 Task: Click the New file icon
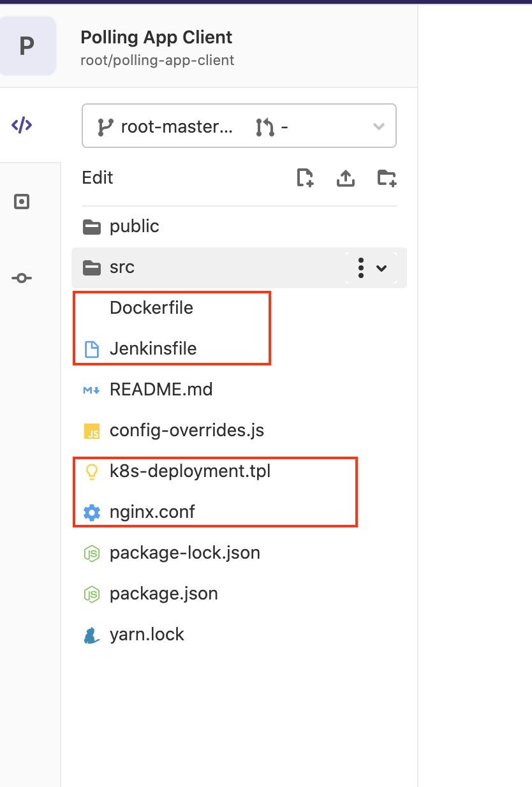(x=306, y=178)
